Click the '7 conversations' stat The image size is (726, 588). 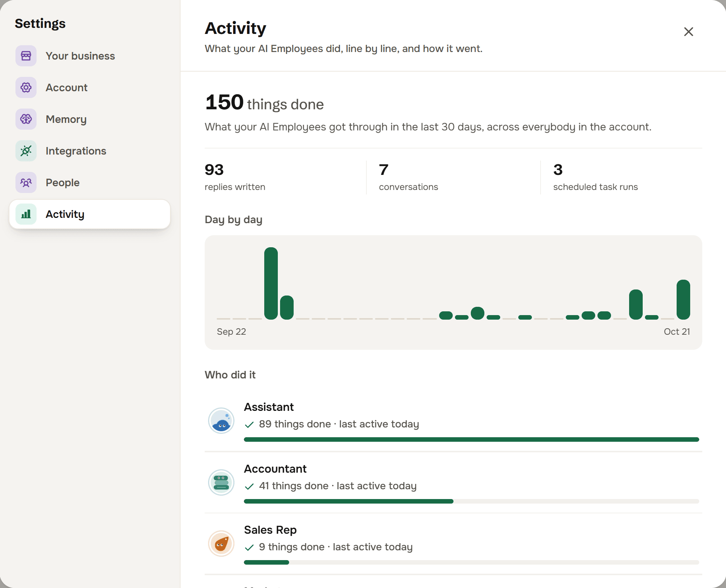pyautogui.click(x=408, y=177)
